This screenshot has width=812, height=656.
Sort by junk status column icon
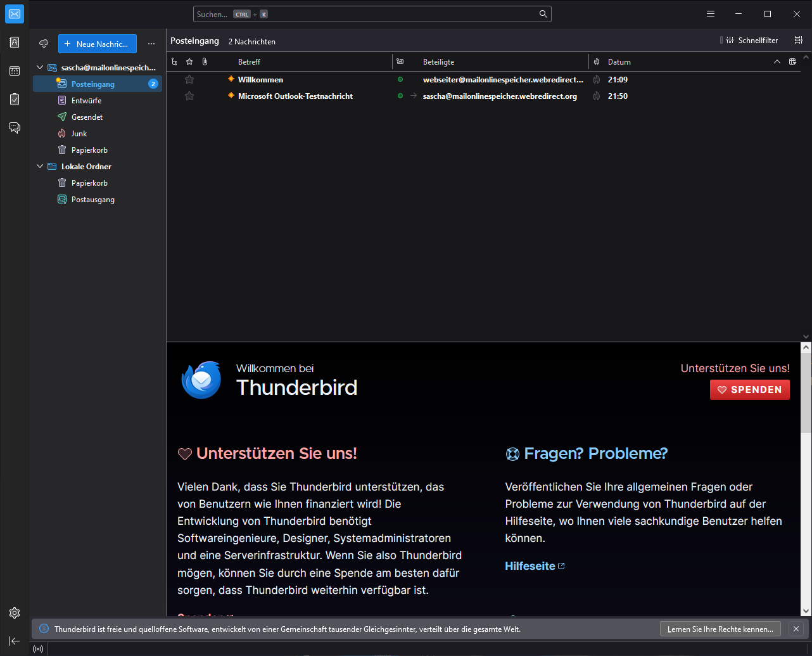click(597, 61)
